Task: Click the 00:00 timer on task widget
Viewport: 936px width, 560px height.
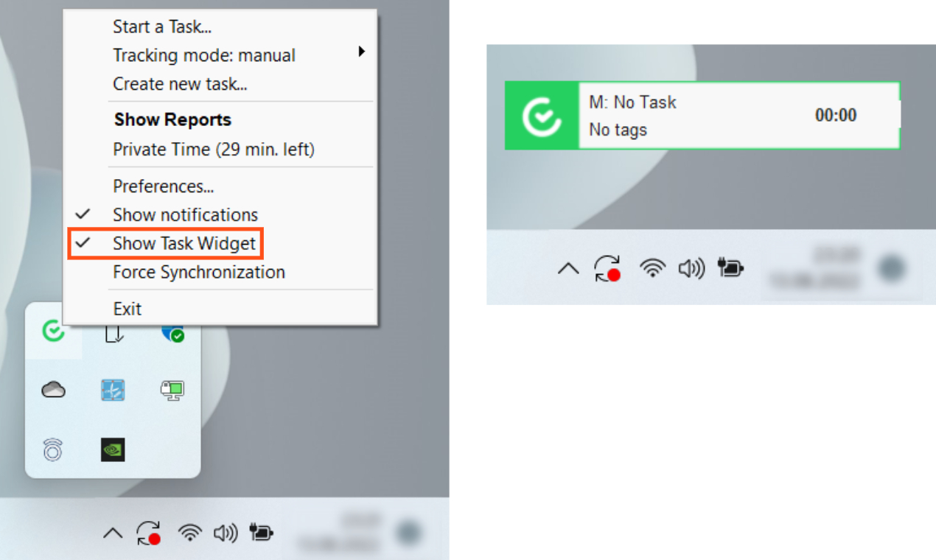Action: pos(836,116)
